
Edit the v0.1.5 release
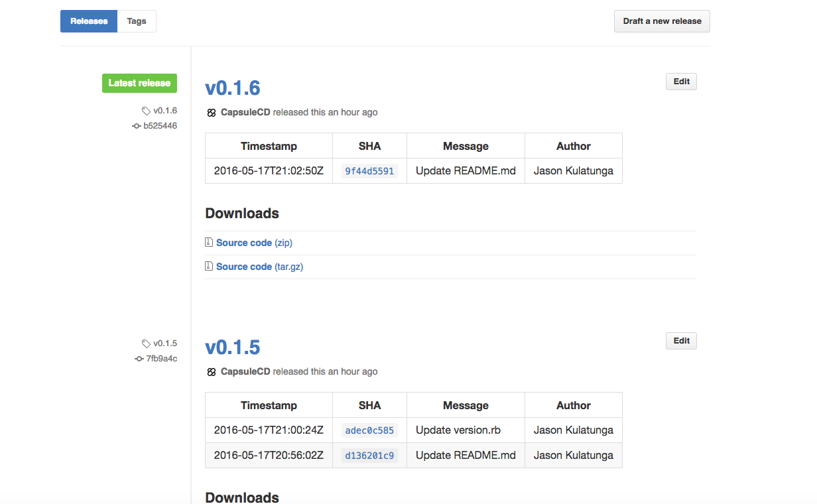tap(681, 341)
